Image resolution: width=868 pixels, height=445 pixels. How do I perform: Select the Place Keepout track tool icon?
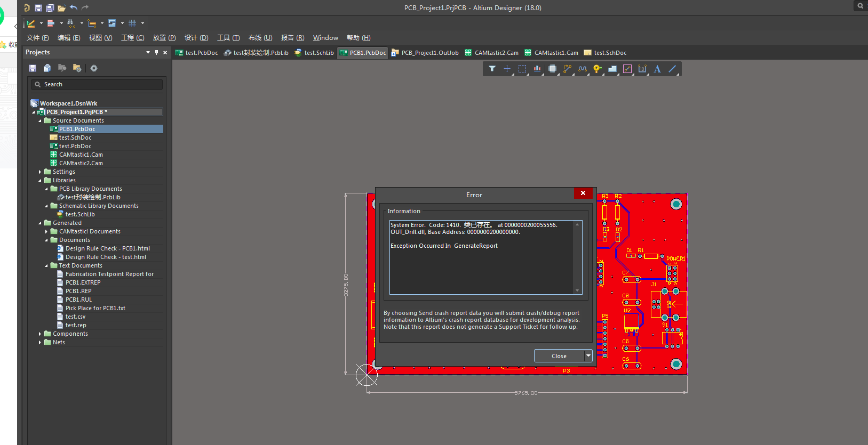(x=627, y=69)
